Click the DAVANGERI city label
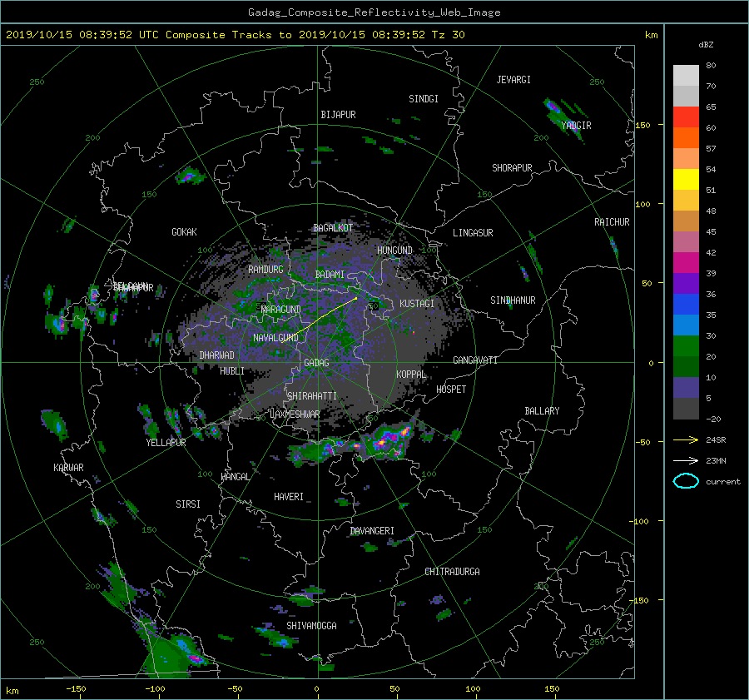 pyautogui.click(x=372, y=531)
